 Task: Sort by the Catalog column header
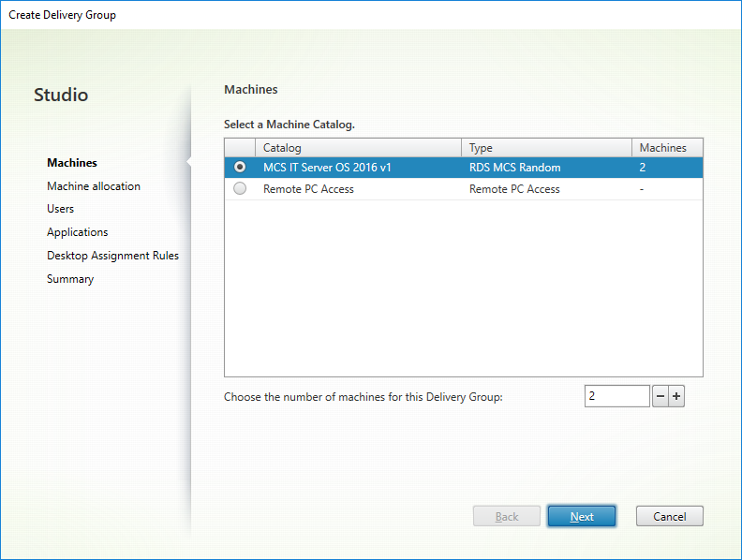click(358, 148)
